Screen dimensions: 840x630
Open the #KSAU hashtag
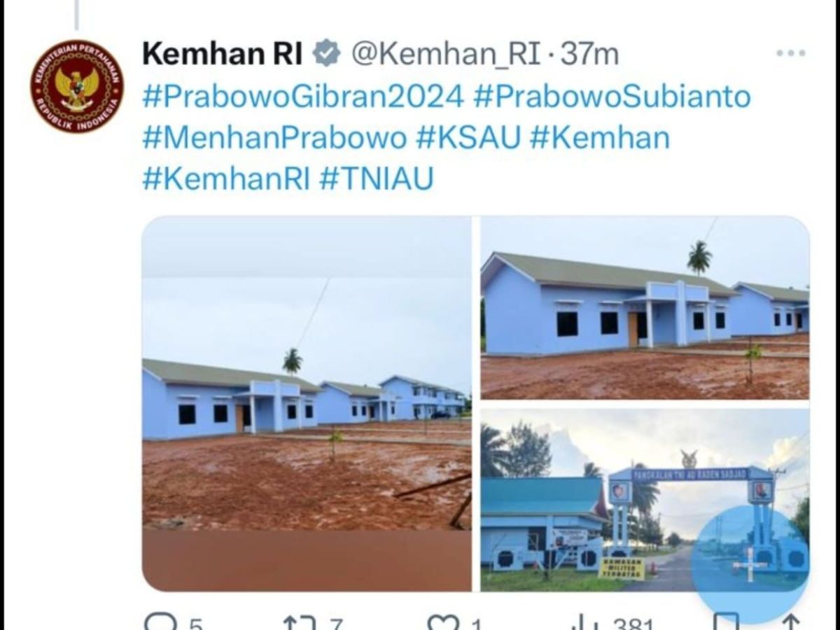point(468,137)
